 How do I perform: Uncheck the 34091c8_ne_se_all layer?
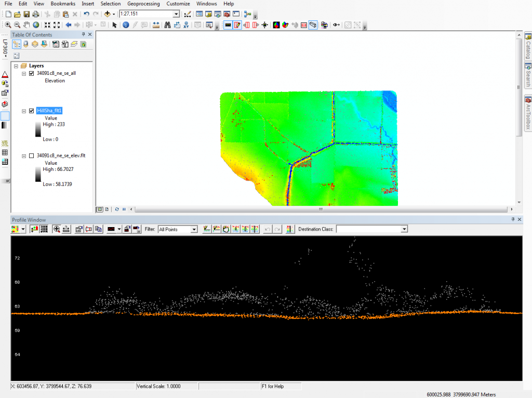pyautogui.click(x=31, y=73)
